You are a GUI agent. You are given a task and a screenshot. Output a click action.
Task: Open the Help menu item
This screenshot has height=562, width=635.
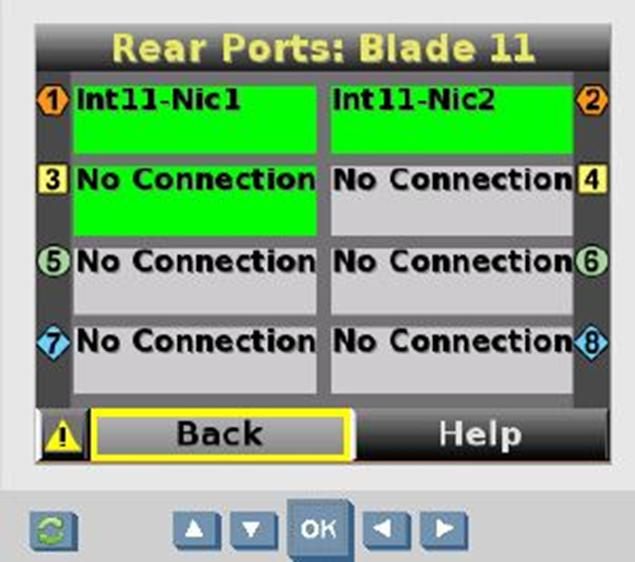481,434
